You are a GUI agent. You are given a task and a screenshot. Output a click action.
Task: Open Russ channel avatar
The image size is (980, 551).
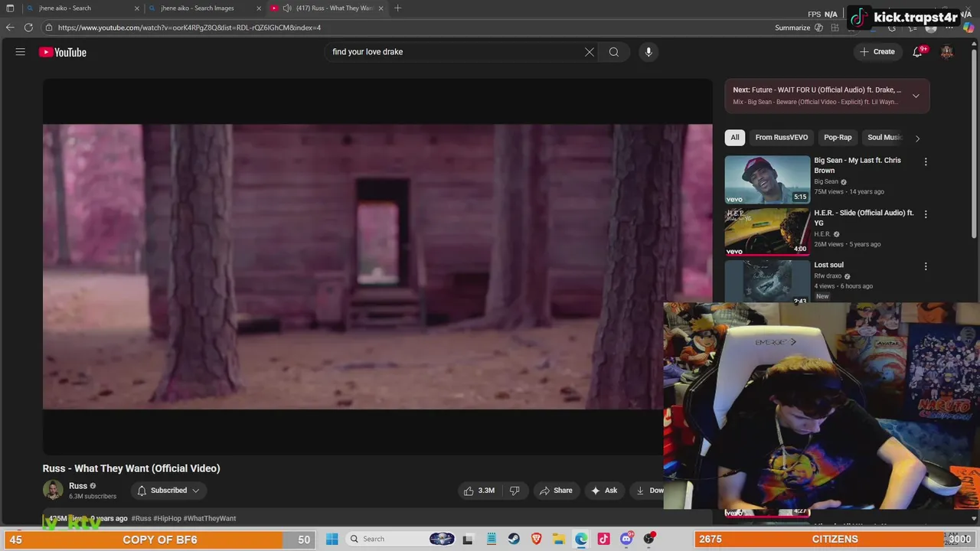coord(53,491)
